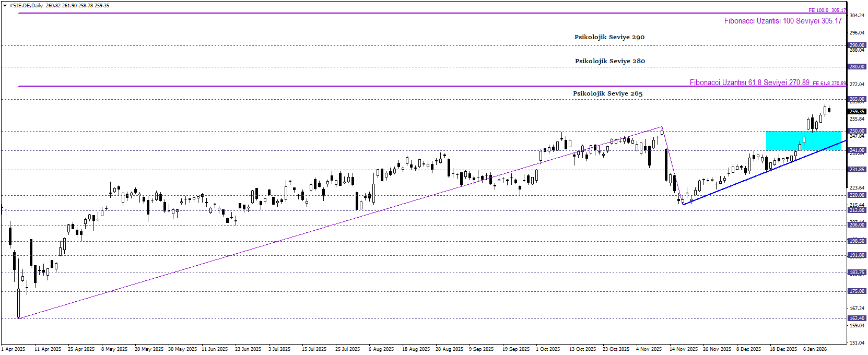Click the '30 May 2025' date label
This screenshot has height=355, width=868.
point(182,349)
